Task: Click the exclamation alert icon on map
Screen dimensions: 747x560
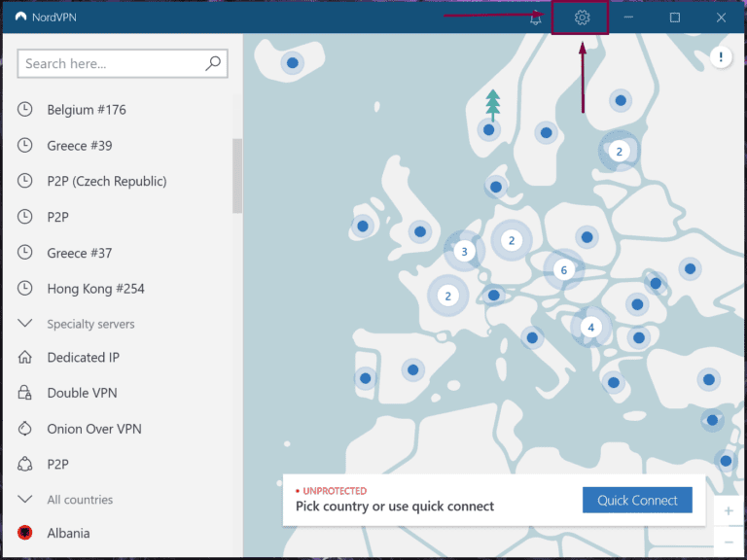Action: coord(720,57)
